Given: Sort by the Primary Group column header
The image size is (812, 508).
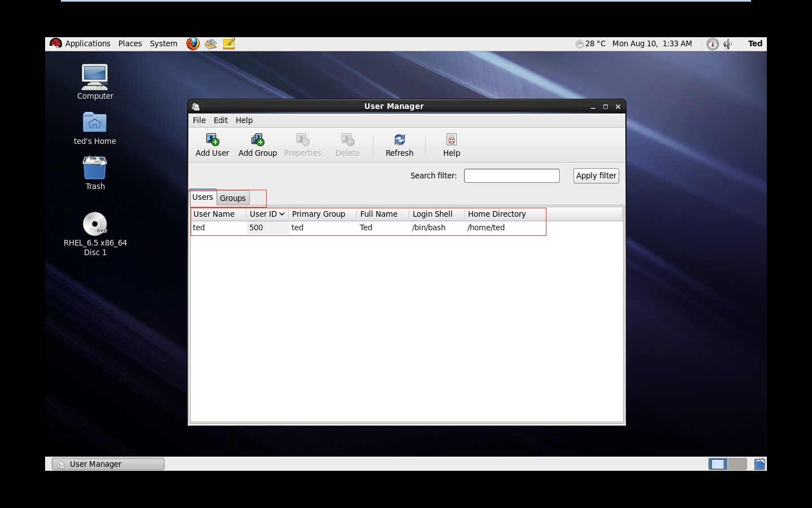Looking at the screenshot, I should click(x=323, y=214).
